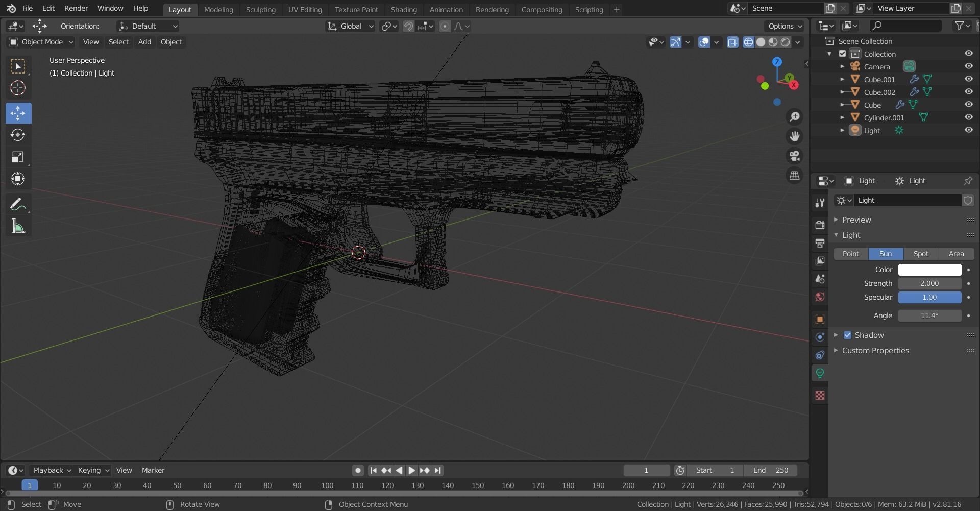Open Physics properties tab
This screenshot has height=511, width=980.
[820, 337]
